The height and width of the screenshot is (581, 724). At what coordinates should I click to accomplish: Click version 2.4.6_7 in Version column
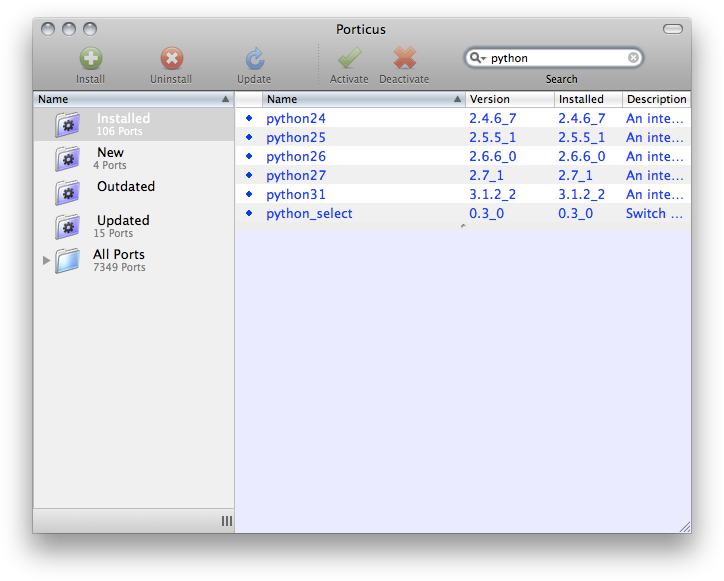pos(493,119)
